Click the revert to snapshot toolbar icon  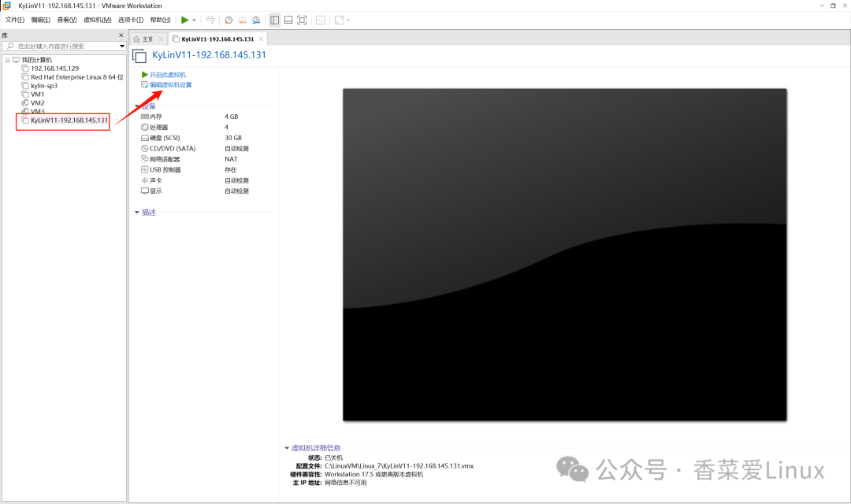243,20
